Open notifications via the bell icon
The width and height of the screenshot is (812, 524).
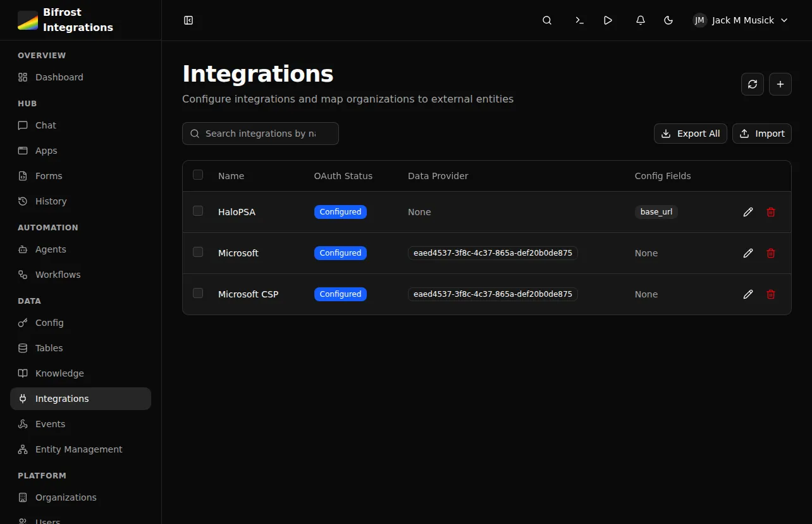tap(640, 20)
